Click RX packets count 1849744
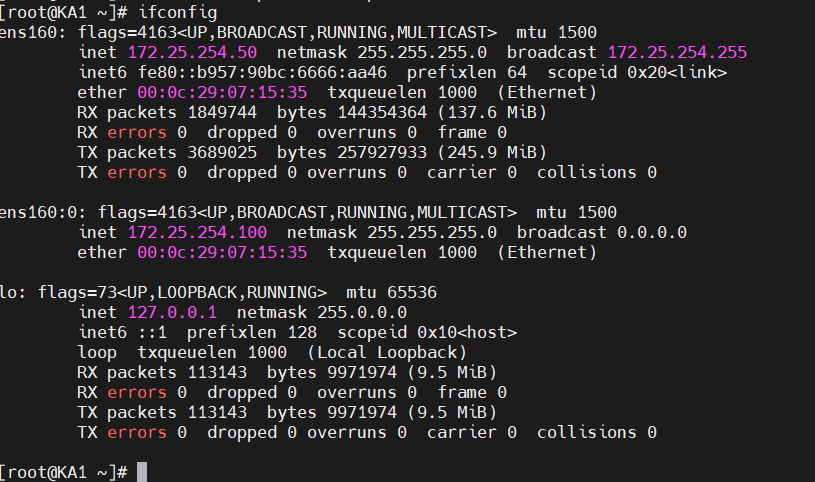Viewport: 815px width, 482px height. click(222, 112)
